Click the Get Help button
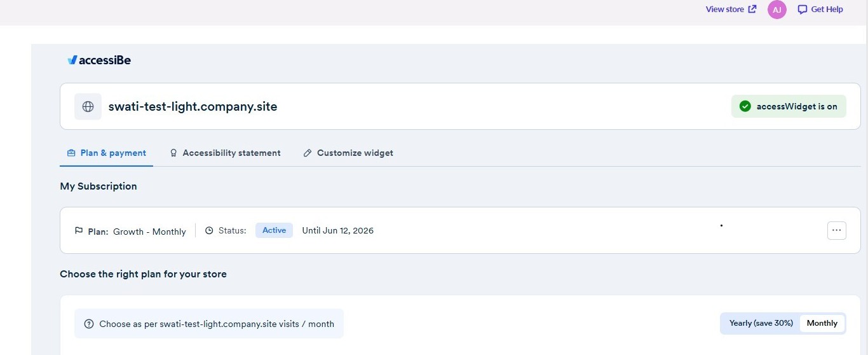 (x=820, y=10)
